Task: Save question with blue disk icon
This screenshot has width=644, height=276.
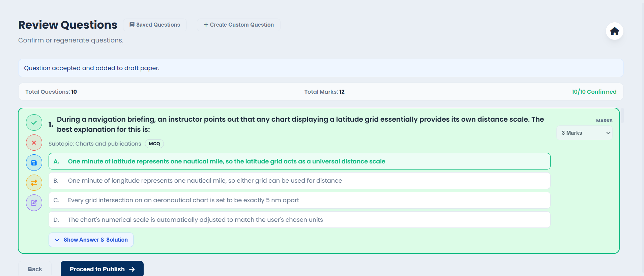Action: click(34, 163)
